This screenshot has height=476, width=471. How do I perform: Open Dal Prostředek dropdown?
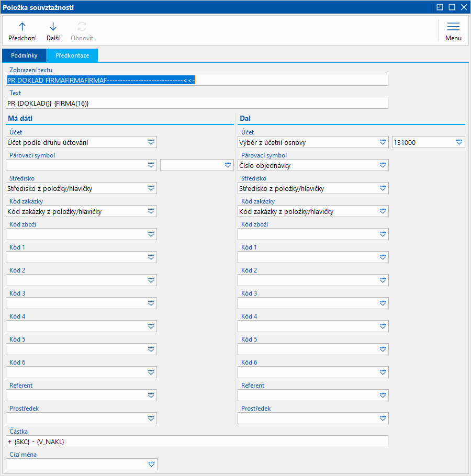coord(383,418)
